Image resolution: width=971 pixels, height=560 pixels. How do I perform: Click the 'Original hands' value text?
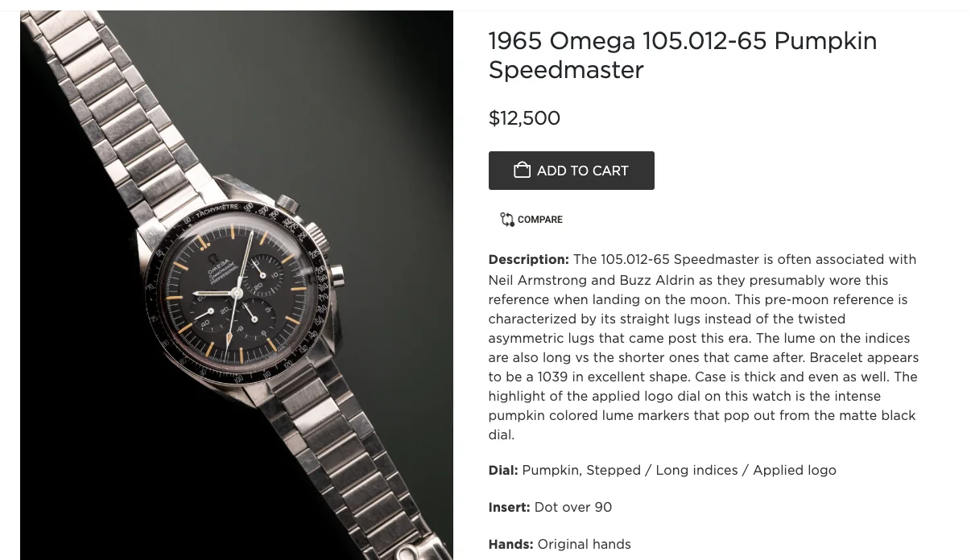pyautogui.click(x=584, y=544)
